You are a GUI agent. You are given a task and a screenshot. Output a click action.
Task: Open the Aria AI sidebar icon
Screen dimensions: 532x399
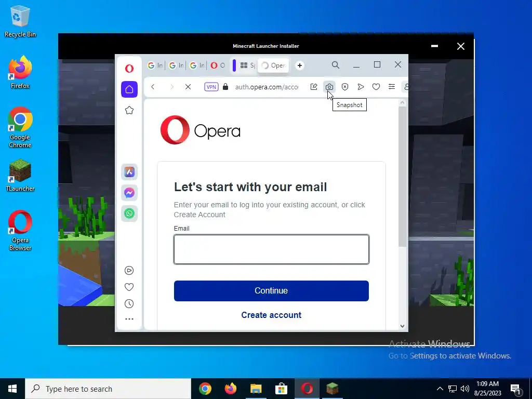pos(129,172)
